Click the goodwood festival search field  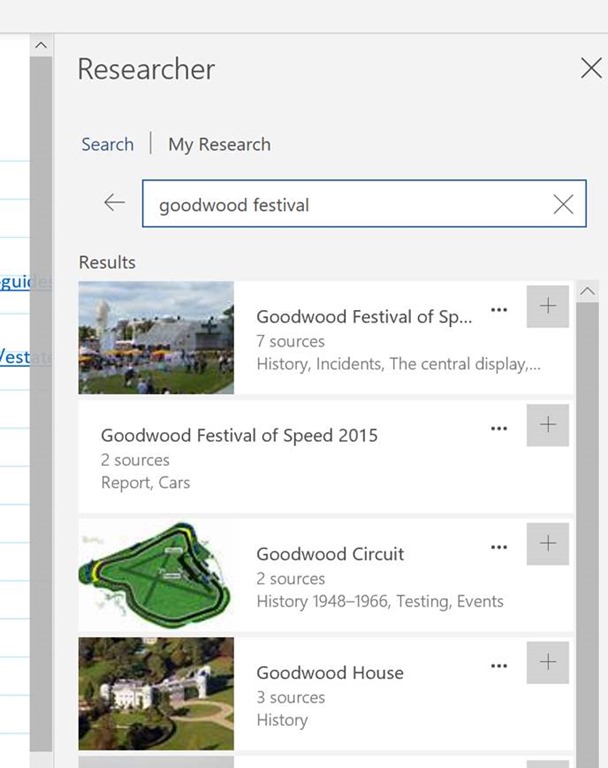(364, 203)
